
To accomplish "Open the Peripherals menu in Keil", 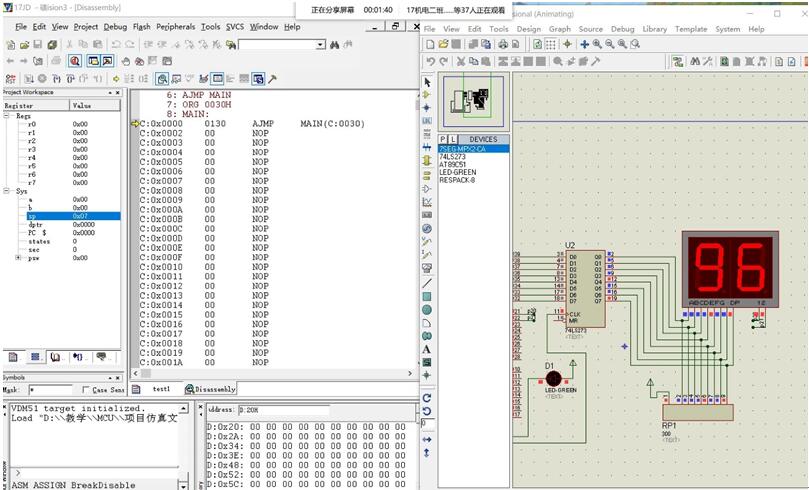I will click(177, 27).
